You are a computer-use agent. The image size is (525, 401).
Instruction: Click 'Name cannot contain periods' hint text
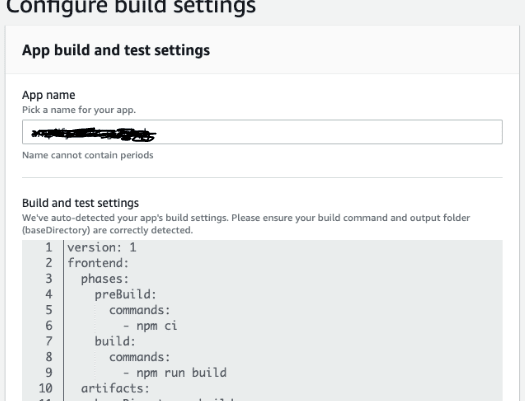(x=88, y=155)
